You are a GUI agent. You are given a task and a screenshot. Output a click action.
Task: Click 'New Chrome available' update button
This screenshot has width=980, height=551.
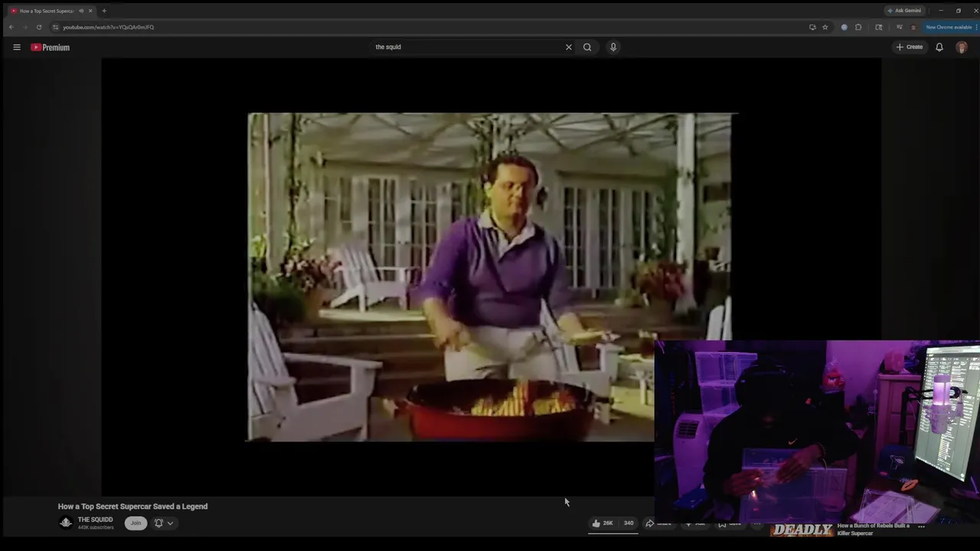click(x=949, y=28)
